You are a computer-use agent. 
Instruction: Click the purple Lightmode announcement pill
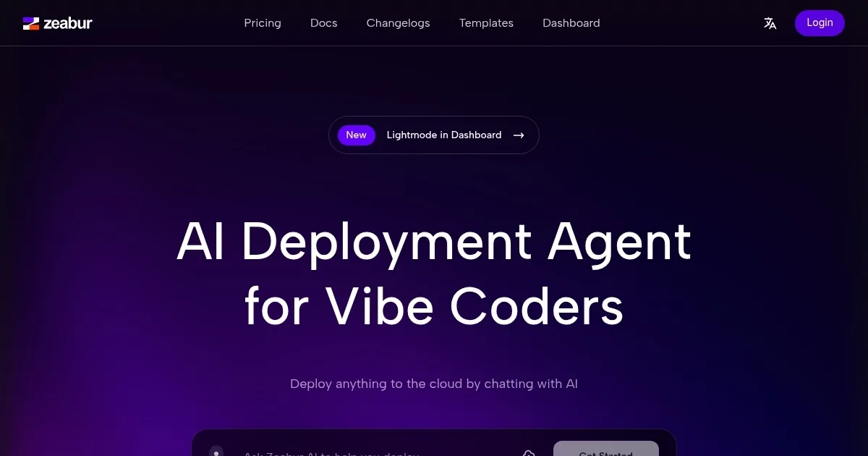(x=433, y=135)
